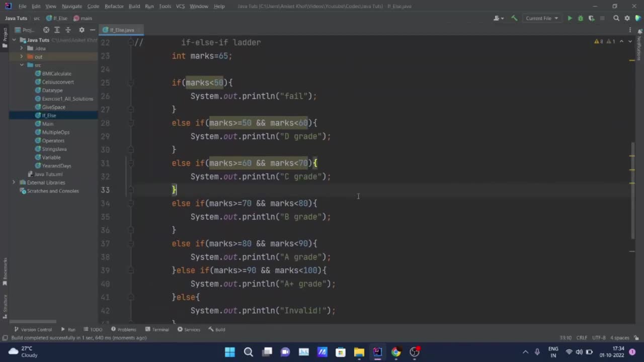Open File Explorer from taskbar
The width and height of the screenshot is (644, 362).
tap(359, 352)
